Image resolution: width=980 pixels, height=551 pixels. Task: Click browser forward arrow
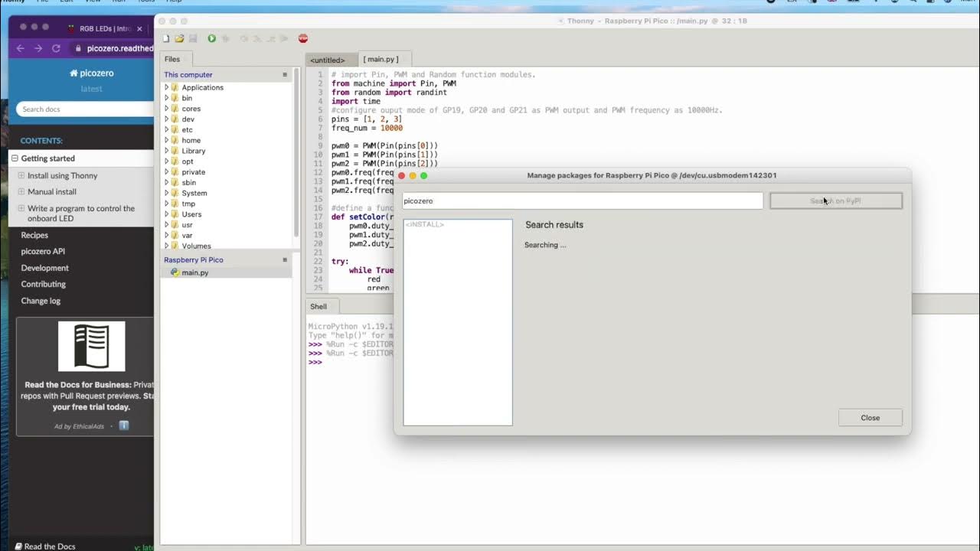click(x=38, y=48)
